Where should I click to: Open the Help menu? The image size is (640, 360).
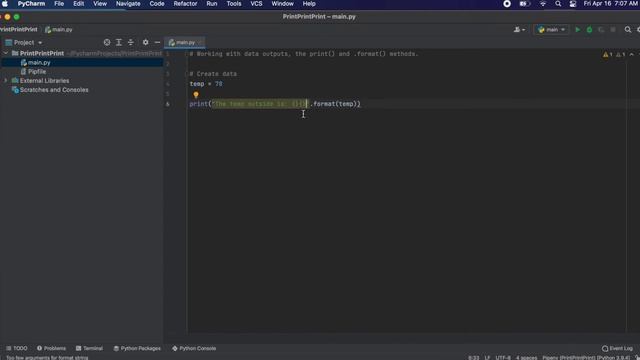point(309,4)
